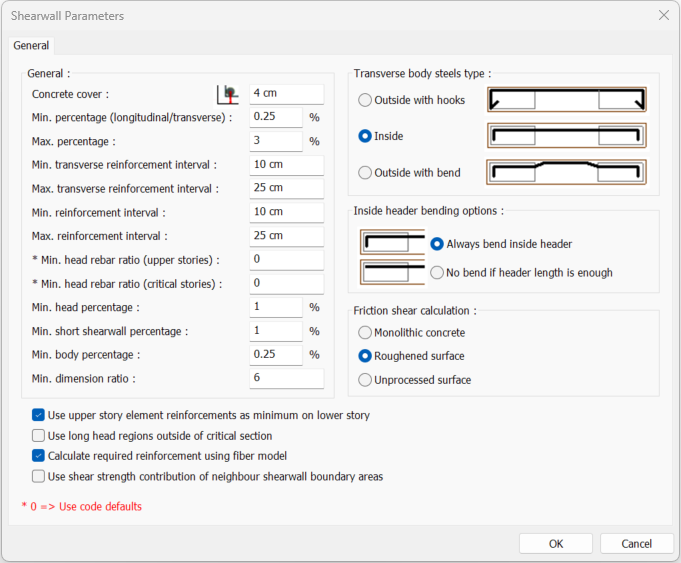Image resolution: width=681 pixels, height=563 pixels.
Task: Select Unprocessed surface option
Action: coord(365,380)
